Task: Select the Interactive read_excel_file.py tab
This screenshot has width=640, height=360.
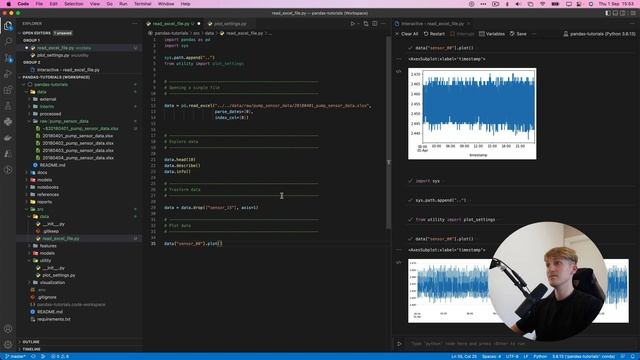Action: coord(432,24)
